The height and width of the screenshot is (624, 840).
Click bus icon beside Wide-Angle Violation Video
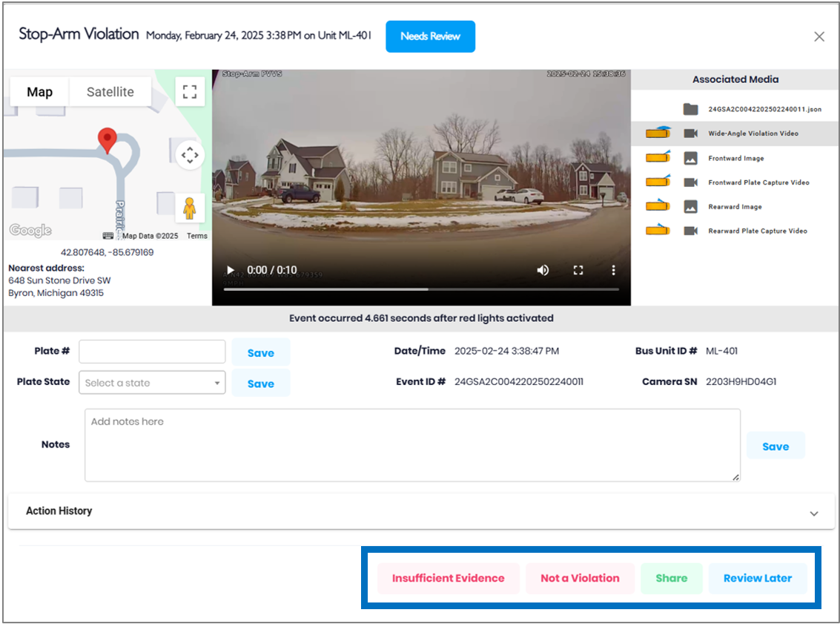click(658, 132)
